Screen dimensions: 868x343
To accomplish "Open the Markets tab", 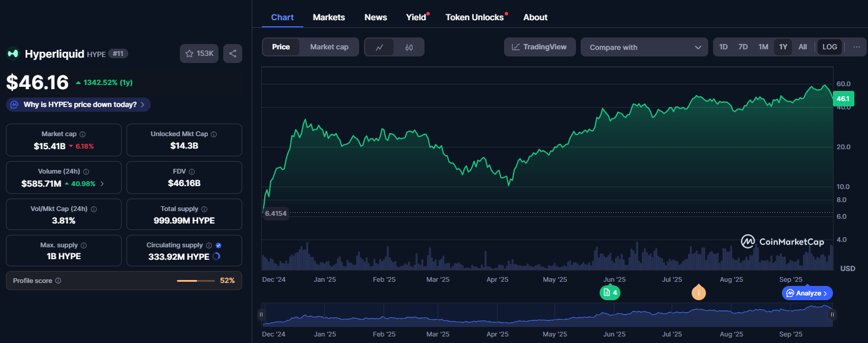I will (x=329, y=17).
